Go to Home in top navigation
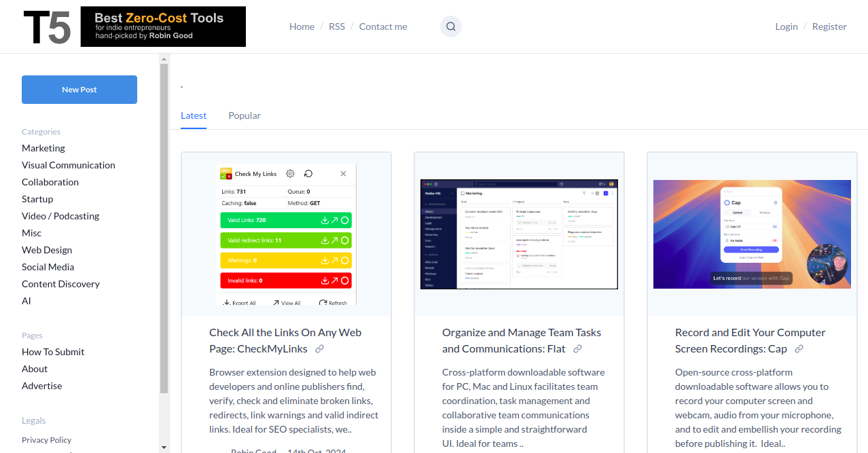Image resolution: width=868 pixels, height=453 pixels. point(302,26)
